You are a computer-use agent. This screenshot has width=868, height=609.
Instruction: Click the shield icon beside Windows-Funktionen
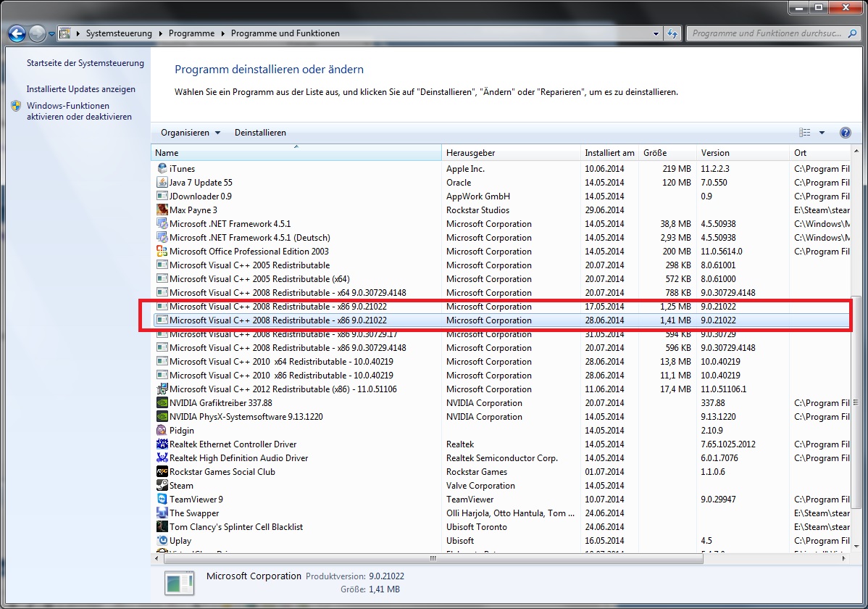(16, 106)
